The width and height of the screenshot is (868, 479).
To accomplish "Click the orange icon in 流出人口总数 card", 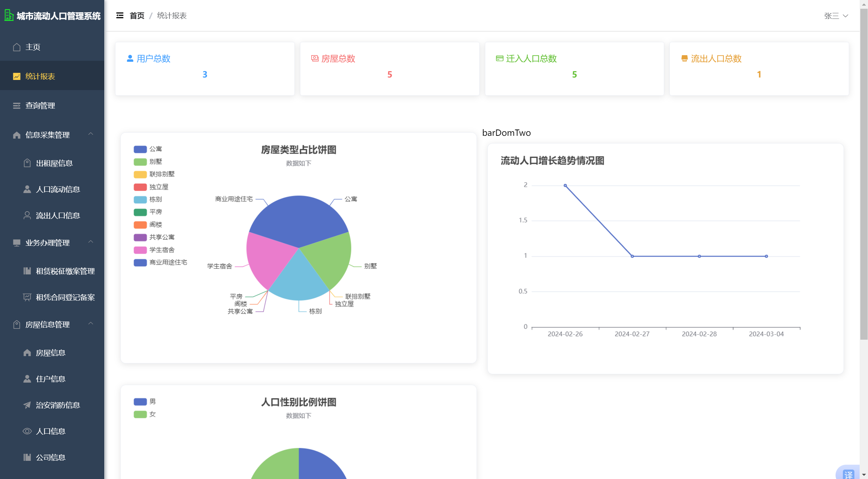I will point(684,58).
